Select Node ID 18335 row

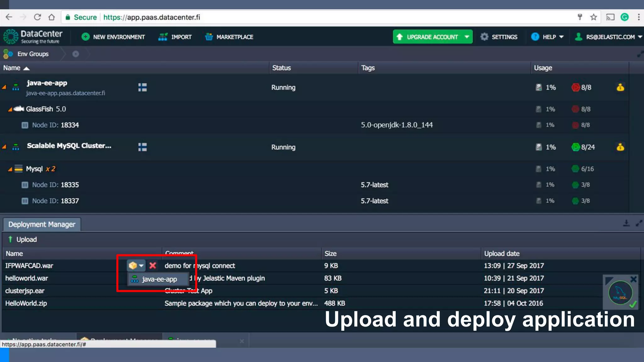[x=314, y=185]
